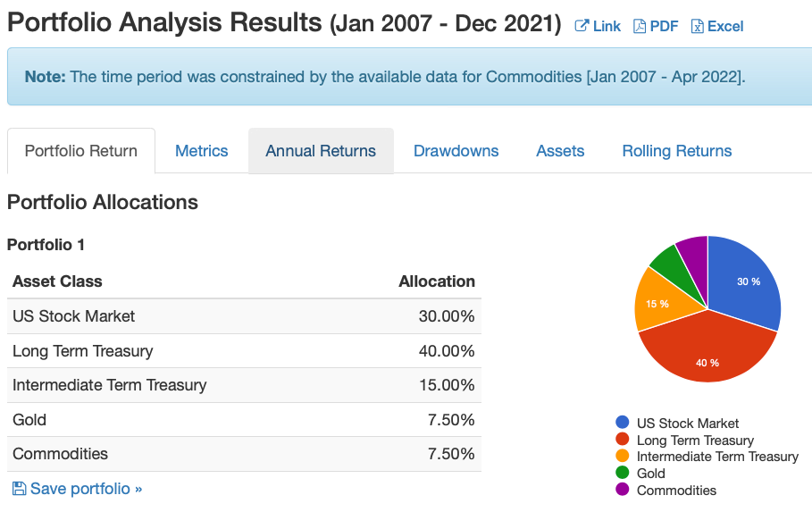
Task: Click the external Link icon
Action: [x=582, y=26]
